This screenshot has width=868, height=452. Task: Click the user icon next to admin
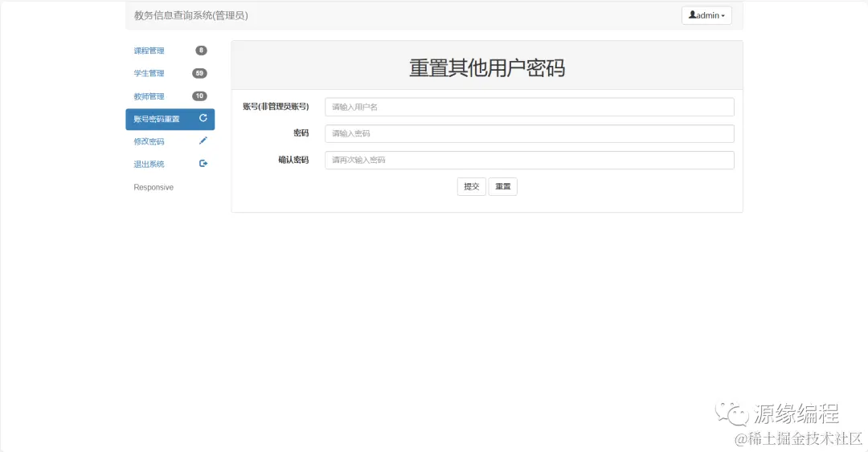coord(692,15)
